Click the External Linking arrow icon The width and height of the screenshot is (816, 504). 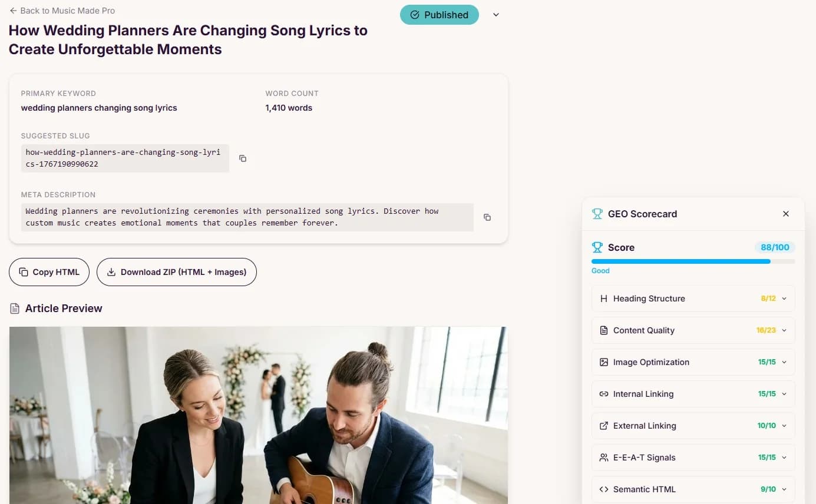coord(603,426)
